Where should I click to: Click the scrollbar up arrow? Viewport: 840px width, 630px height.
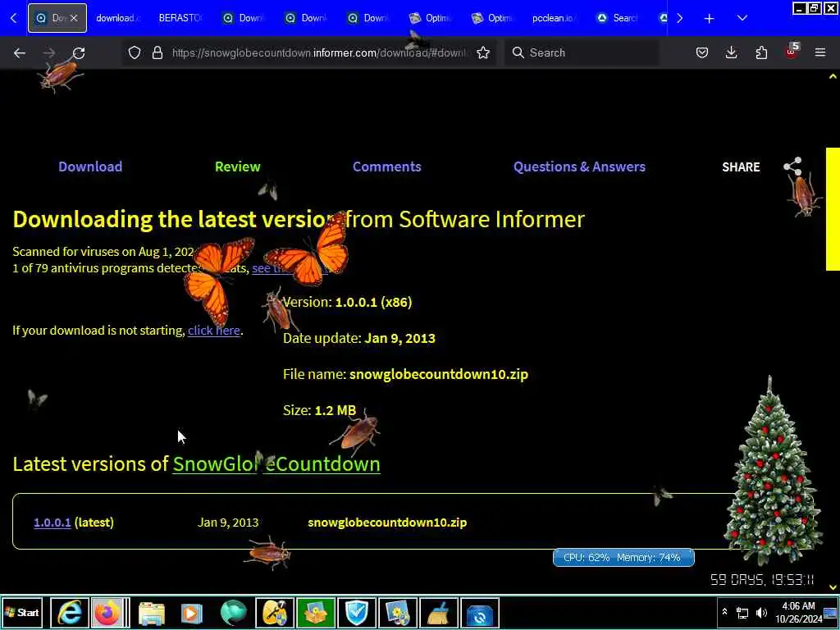point(833,76)
